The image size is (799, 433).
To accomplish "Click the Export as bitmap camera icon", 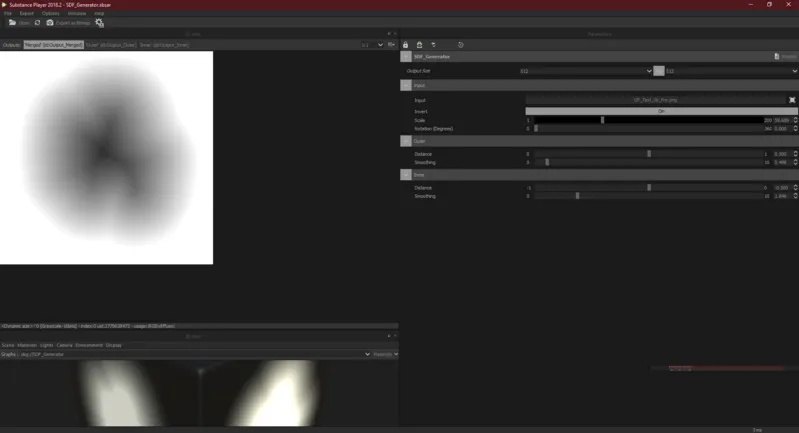I will 50,22.
